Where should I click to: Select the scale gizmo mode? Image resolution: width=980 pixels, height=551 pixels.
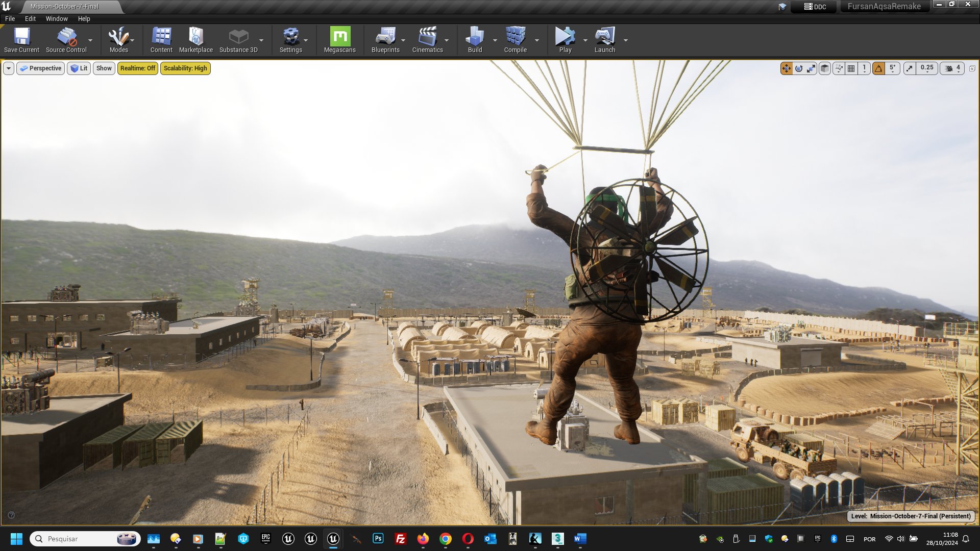[x=811, y=68]
